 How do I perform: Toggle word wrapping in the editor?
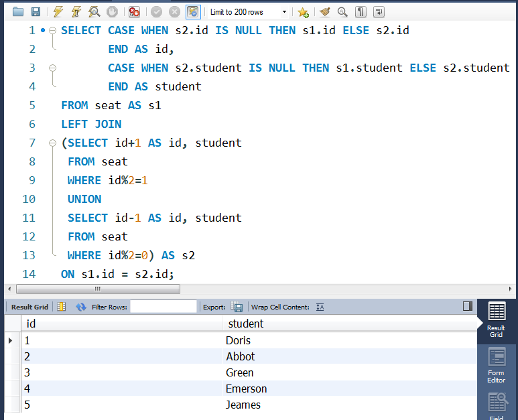[x=379, y=12]
